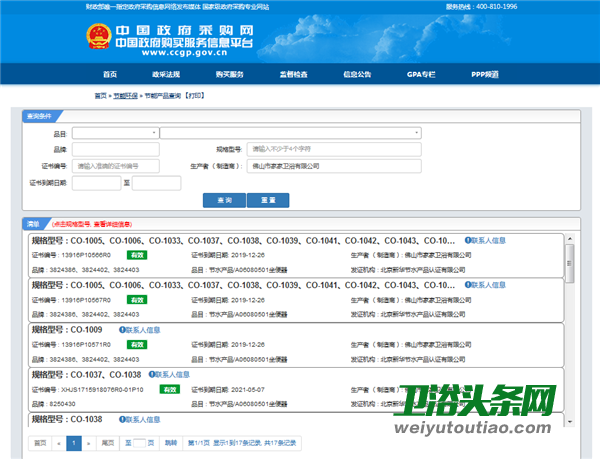Go to next page using arrow icon
Image resolution: width=600 pixels, height=459 pixels.
click(x=88, y=442)
